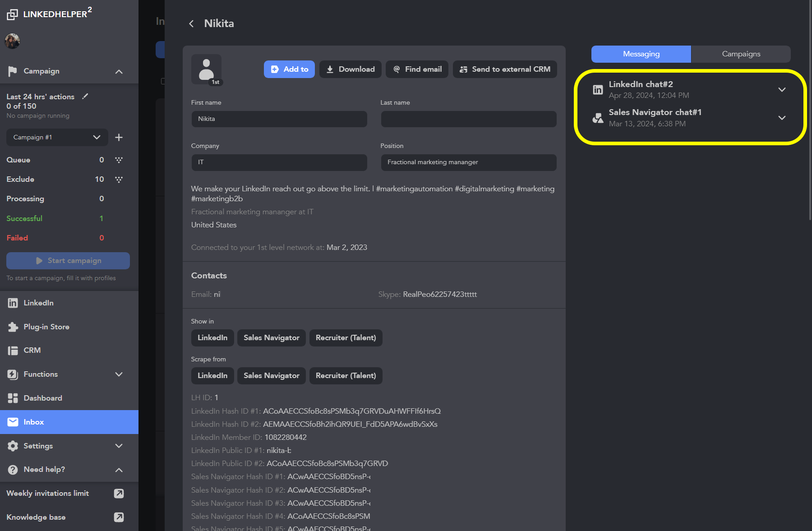
Task: Open the Campaign #1 dropdown
Action: (x=57, y=137)
